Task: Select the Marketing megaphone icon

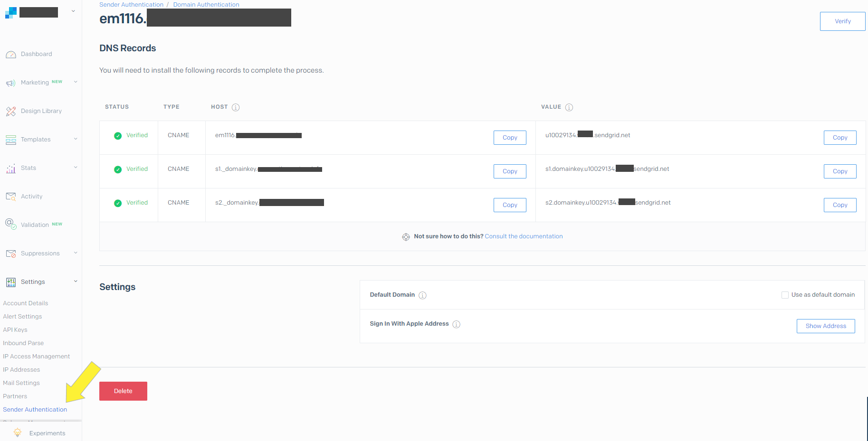Action: click(10, 82)
